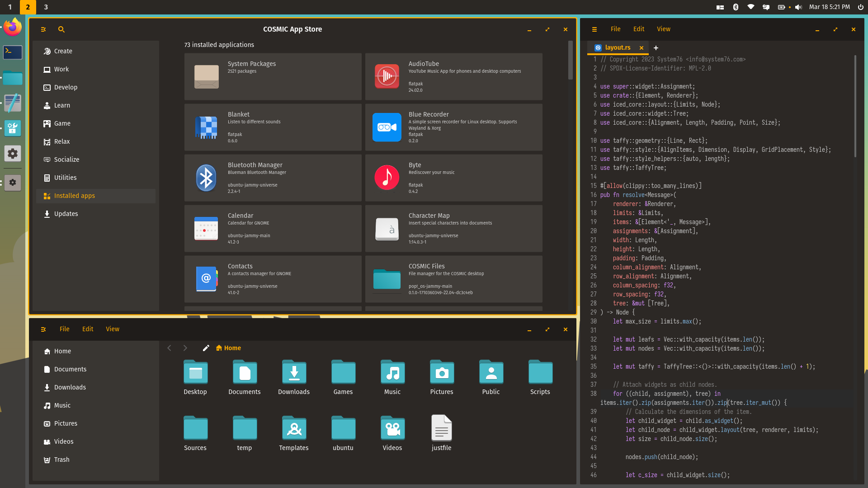Click the App Store search icon
The height and width of the screenshot is (488, 868).
click(61, 29)
